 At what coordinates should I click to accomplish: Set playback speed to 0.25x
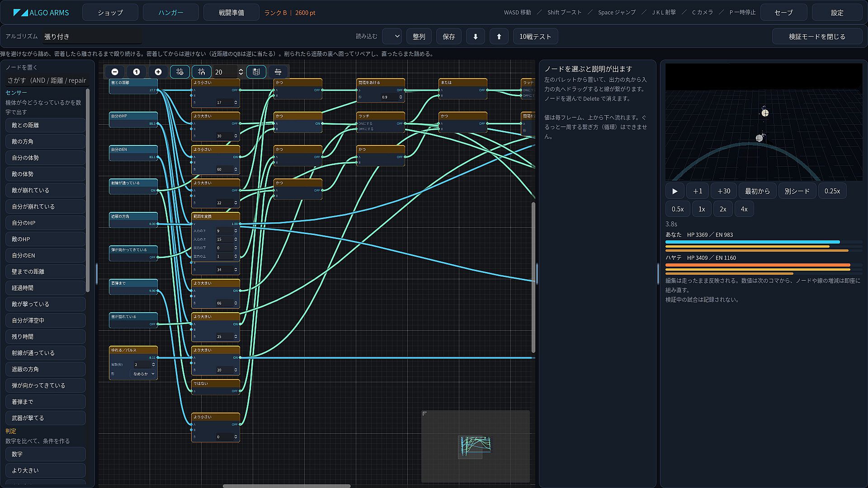(832, 191)
